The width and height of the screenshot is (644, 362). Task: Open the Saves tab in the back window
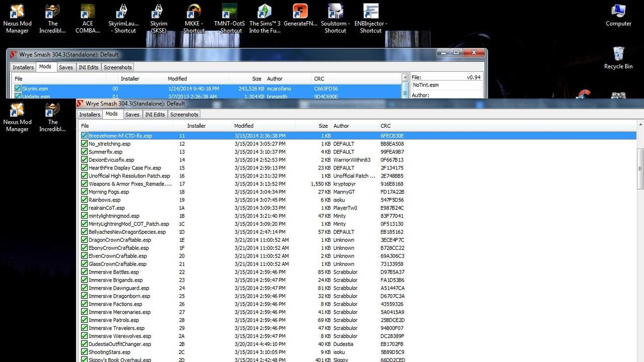[x=66, y=67]
